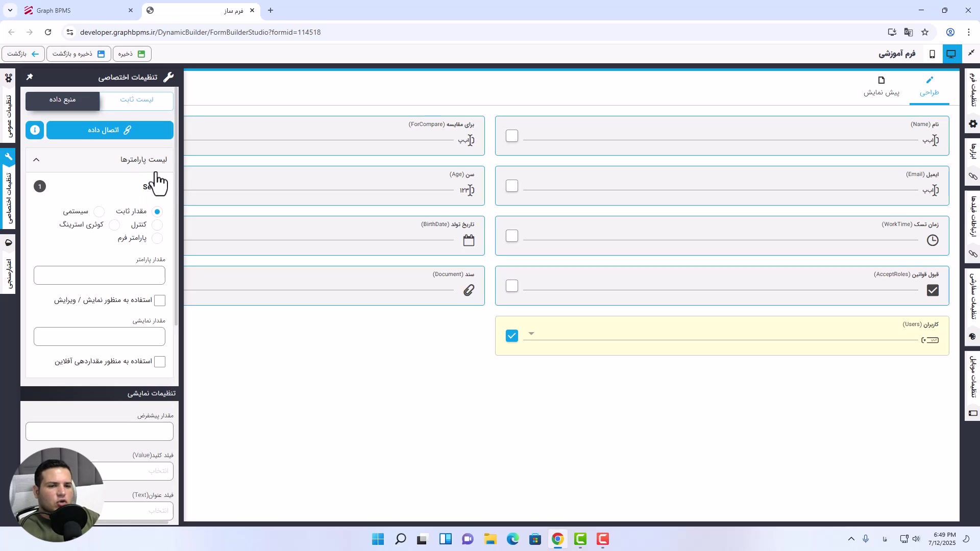Click calendar icon in BirthDate field
980x551 pixels.
(x=469, y=240)
